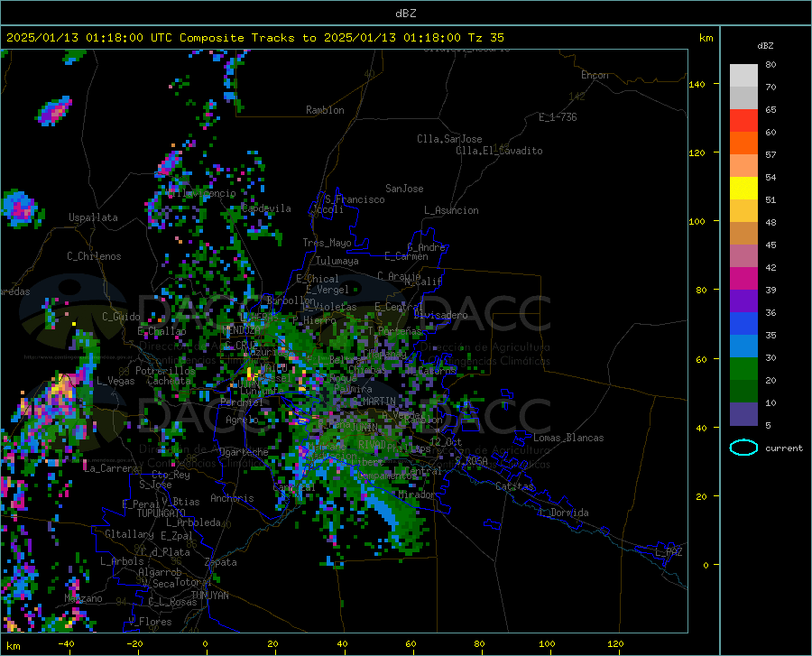Click the Clla.SanJose label

click(449, 139)
